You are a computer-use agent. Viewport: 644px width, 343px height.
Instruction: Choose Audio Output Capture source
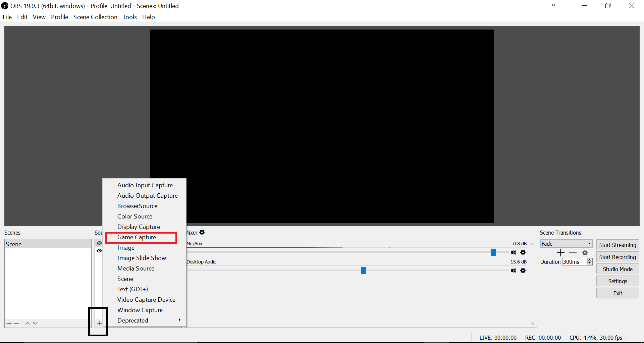click(144, 196)
